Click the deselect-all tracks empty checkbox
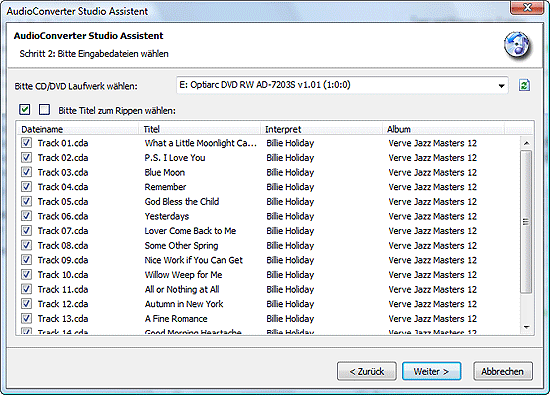The width and height of the screenshot is (550, 395). (44, 110)
